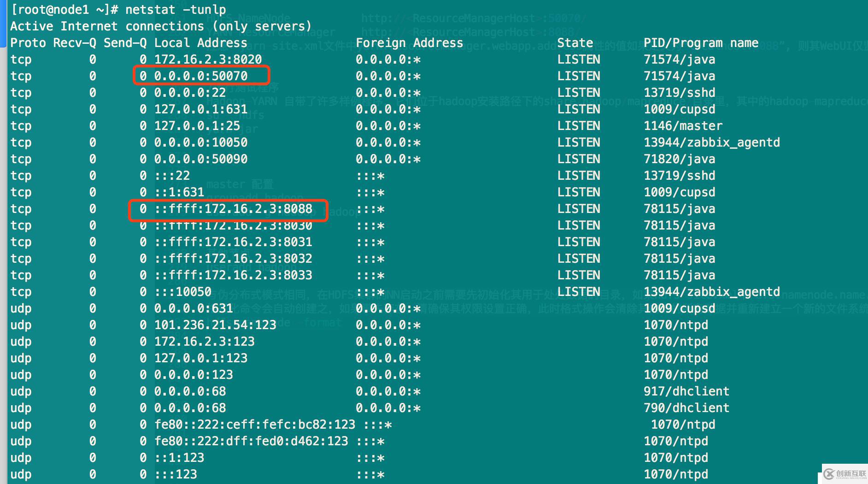Click local address 0.0.0.0:22

(190, 93)
